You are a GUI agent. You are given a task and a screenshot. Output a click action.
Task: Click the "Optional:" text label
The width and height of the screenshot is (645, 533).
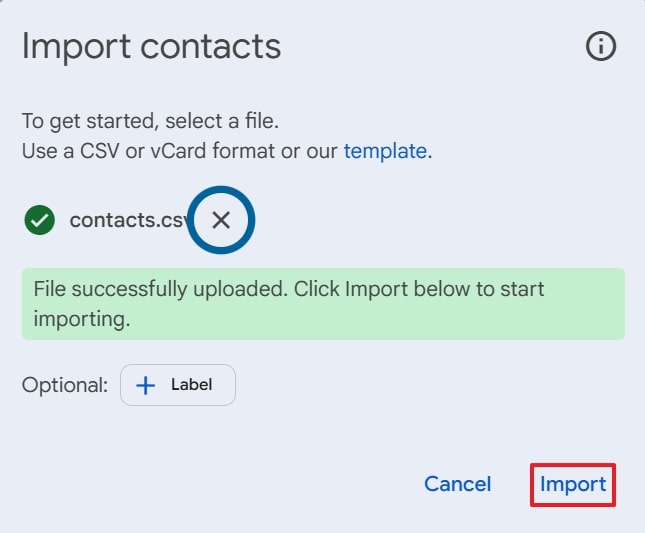(x=64, y=385)
